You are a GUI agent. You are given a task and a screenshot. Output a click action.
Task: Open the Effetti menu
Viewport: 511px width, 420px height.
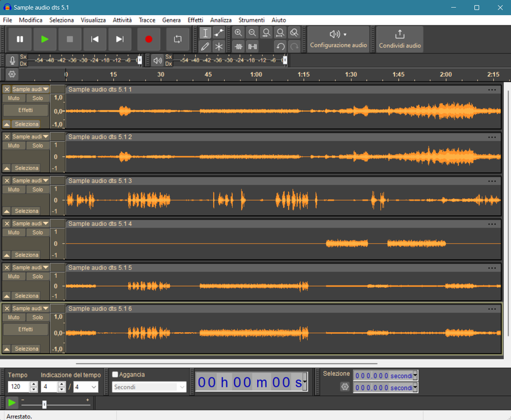(x=195, y=20)
